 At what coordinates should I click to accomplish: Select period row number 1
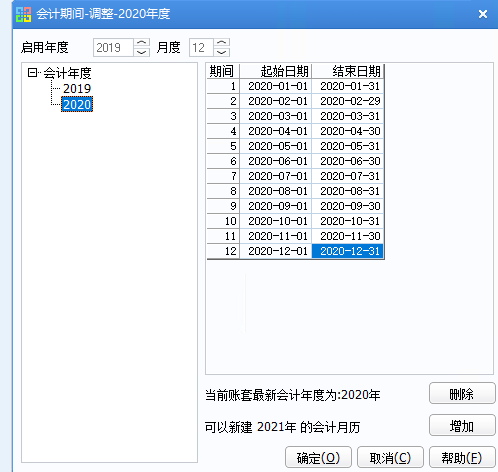point(223,86)
